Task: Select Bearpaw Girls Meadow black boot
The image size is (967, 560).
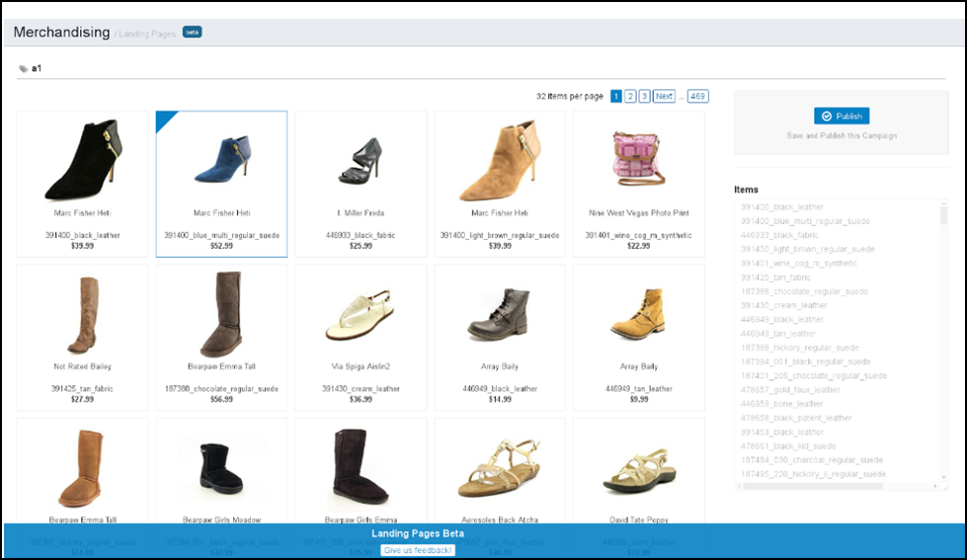Action: (221, 471)
